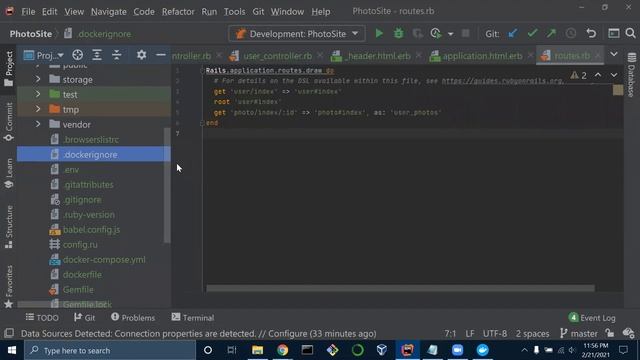
Task: Open the Git tool window at bottom
Action: point(84,318)
